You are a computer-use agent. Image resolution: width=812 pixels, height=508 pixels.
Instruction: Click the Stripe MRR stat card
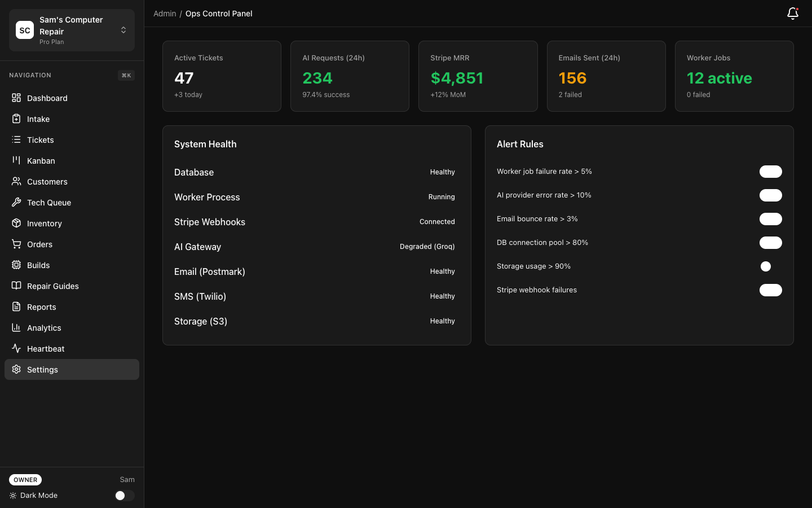pyautogui.click(x=478, y=76)
